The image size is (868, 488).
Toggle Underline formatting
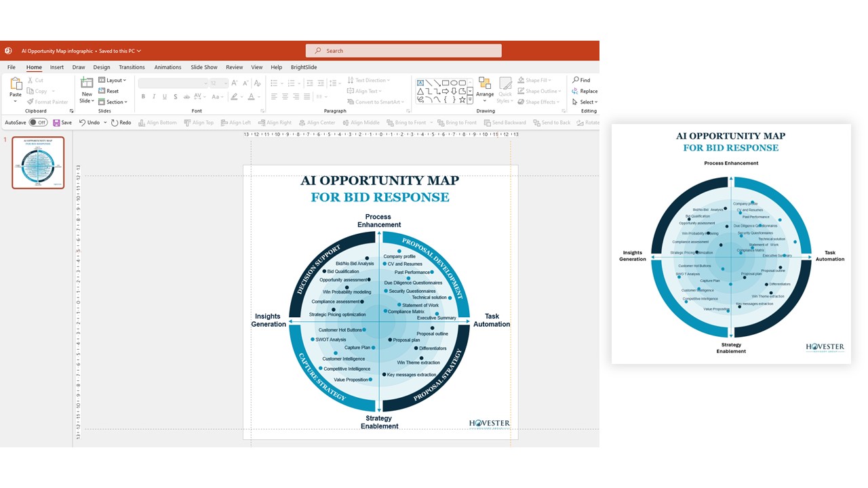point(165,97)
